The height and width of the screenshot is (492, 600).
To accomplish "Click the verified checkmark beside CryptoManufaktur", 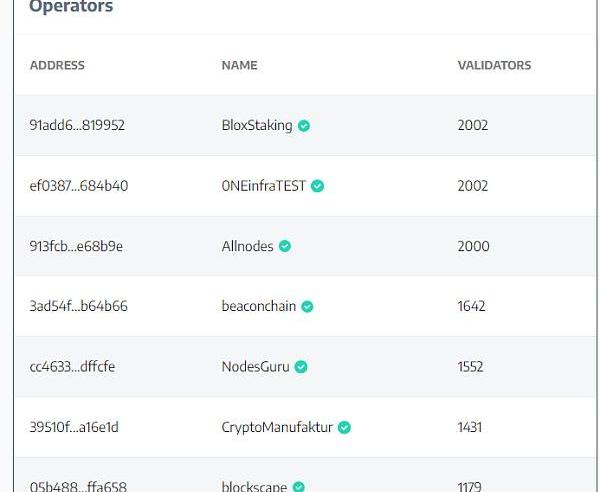I will point(344,427).
